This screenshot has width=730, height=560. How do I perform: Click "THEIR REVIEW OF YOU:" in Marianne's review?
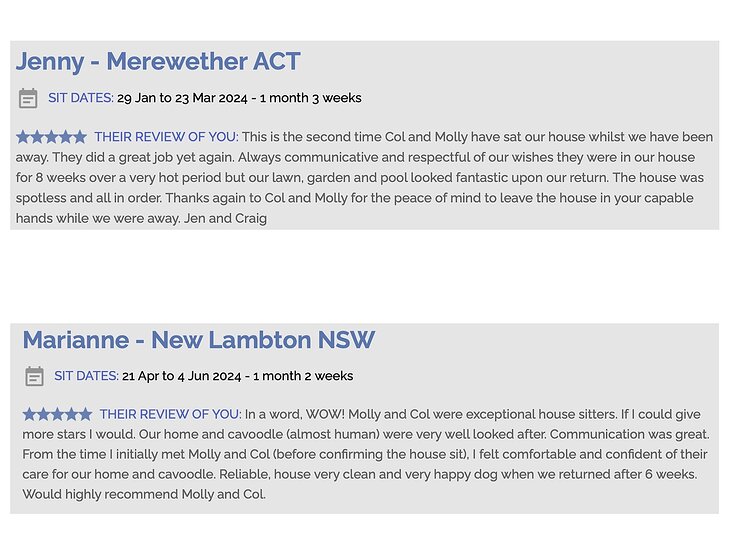click(x=170, y=414)
